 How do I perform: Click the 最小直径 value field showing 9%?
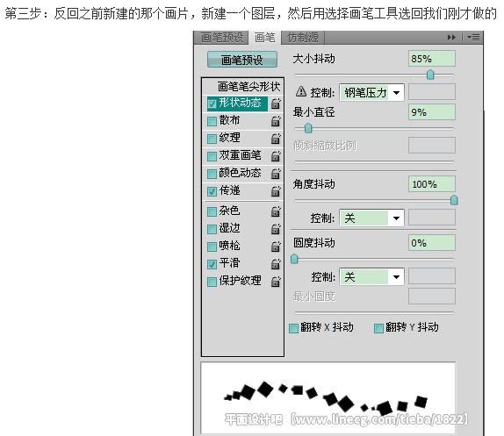click(432, 112)
